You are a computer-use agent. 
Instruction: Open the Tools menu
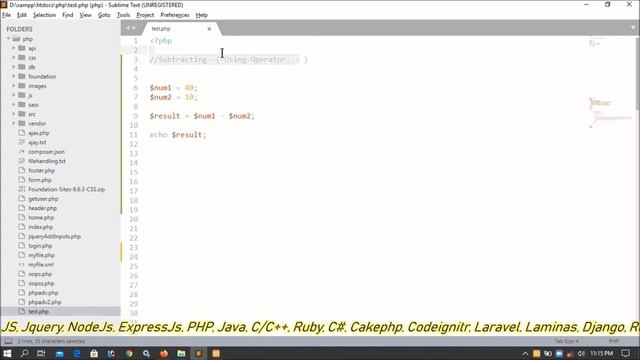coord(123,15)
